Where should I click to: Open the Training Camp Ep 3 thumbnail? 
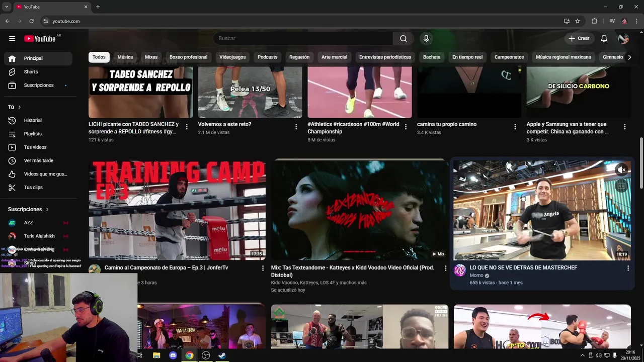177,210
